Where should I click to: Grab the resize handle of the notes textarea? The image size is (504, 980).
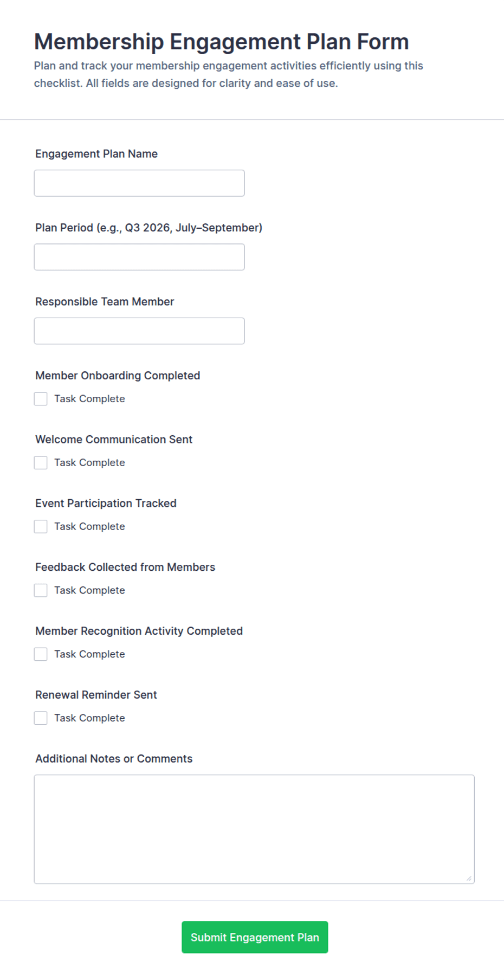[469, 879]
